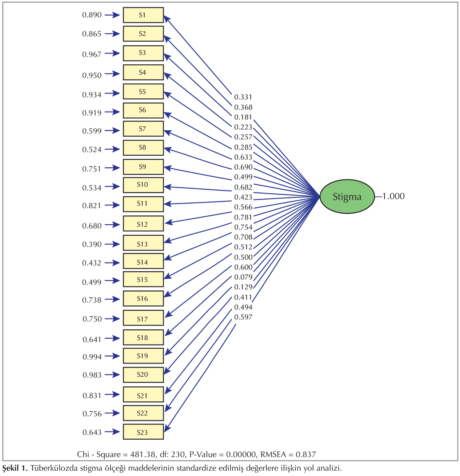
Task: Click the 0.524 error value for S8
Action: click(92, 150)
